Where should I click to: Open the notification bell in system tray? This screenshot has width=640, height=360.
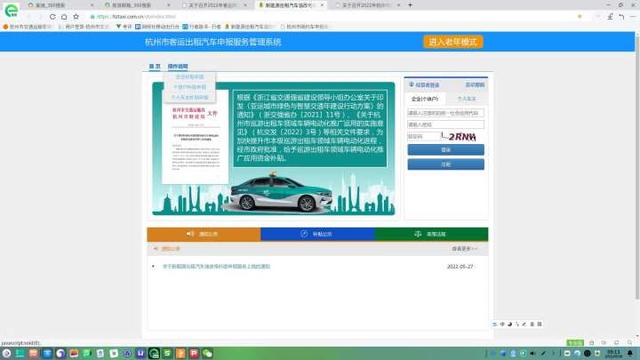tap(630, 353)
